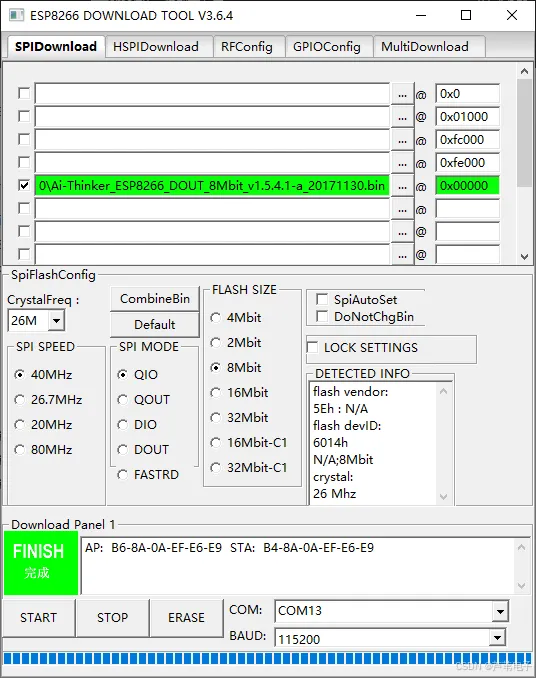Image resolution: width=536 pixels, height=678 pixels.
Task: Click the Ai-Thinker bin file path field
Action: [x=212, y=186]
